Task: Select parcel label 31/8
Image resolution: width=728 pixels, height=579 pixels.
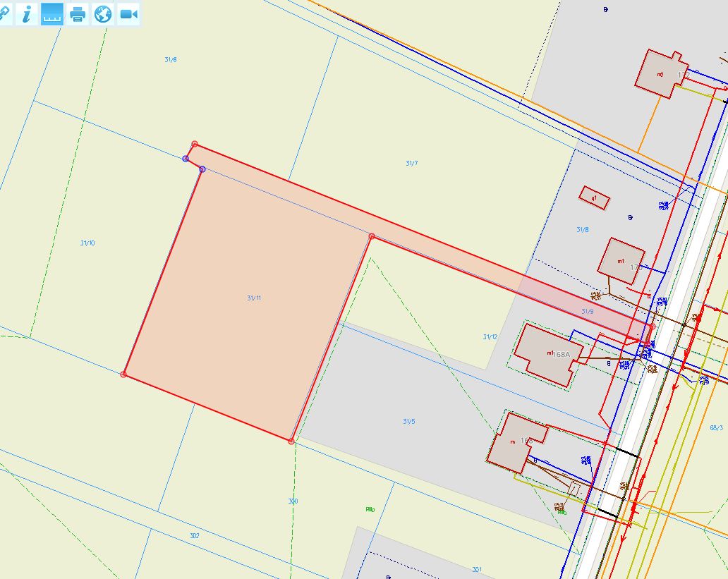Action: pyautogui.click(x=582, y=229)
